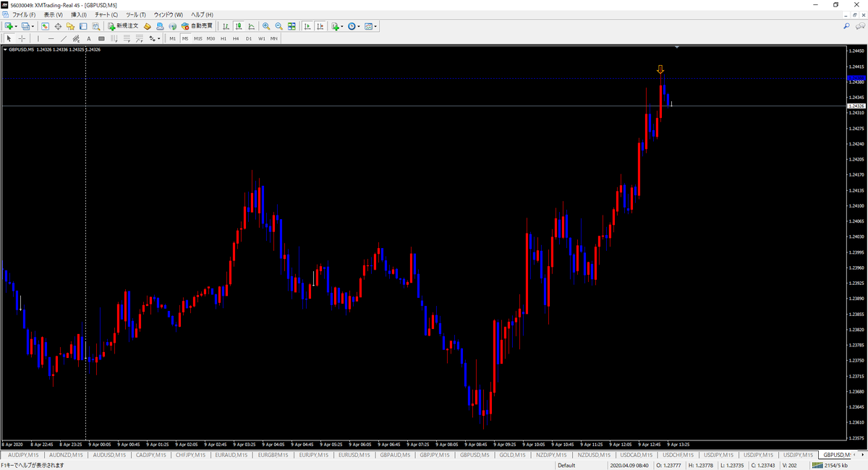Switch to candlestick chart display
Screen dimensions: 868x470
tap(239, 26)
